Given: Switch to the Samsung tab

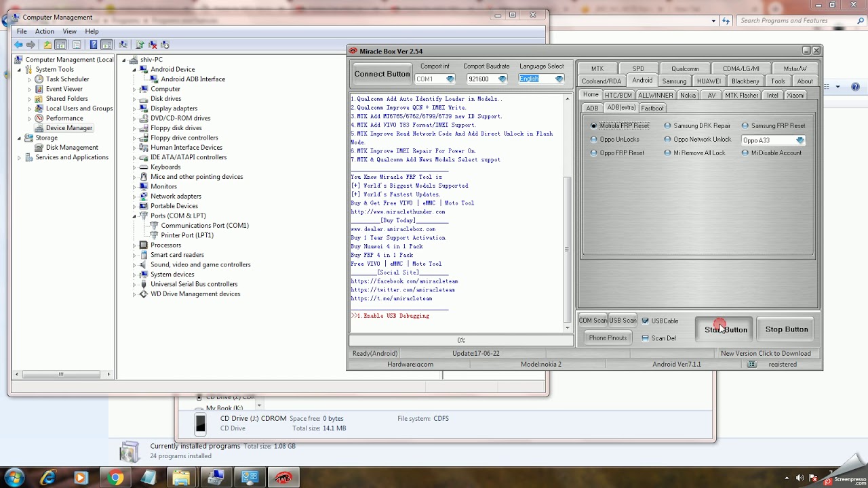Looking at the screenshot, I should point(674,81).
